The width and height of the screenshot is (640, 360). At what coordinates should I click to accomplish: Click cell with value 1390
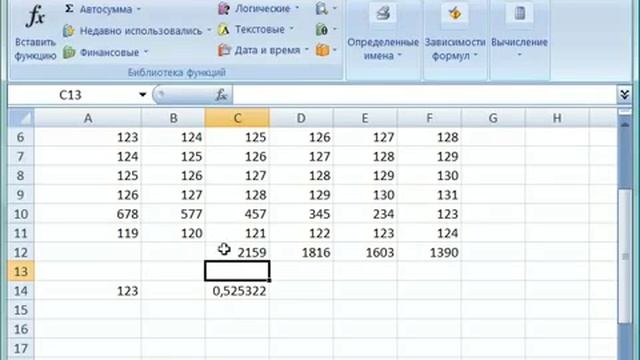429,252
